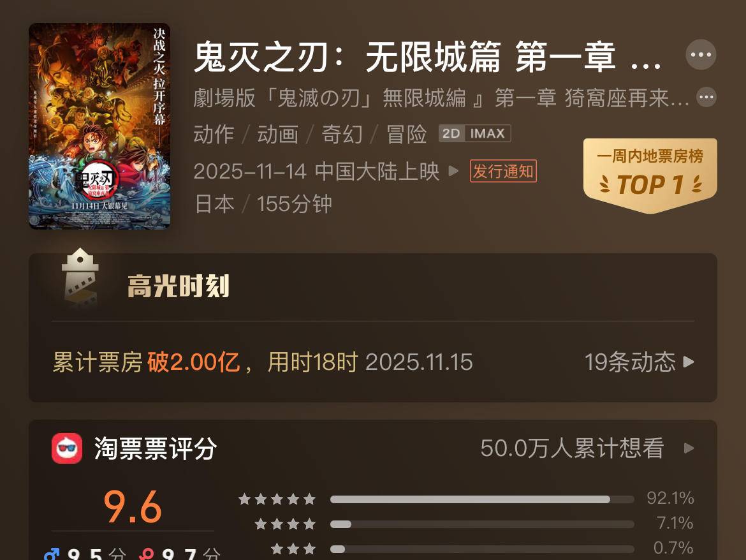746x560 pixels.
Task: Tap the 2D IMAX format badge
Action: 475,133
